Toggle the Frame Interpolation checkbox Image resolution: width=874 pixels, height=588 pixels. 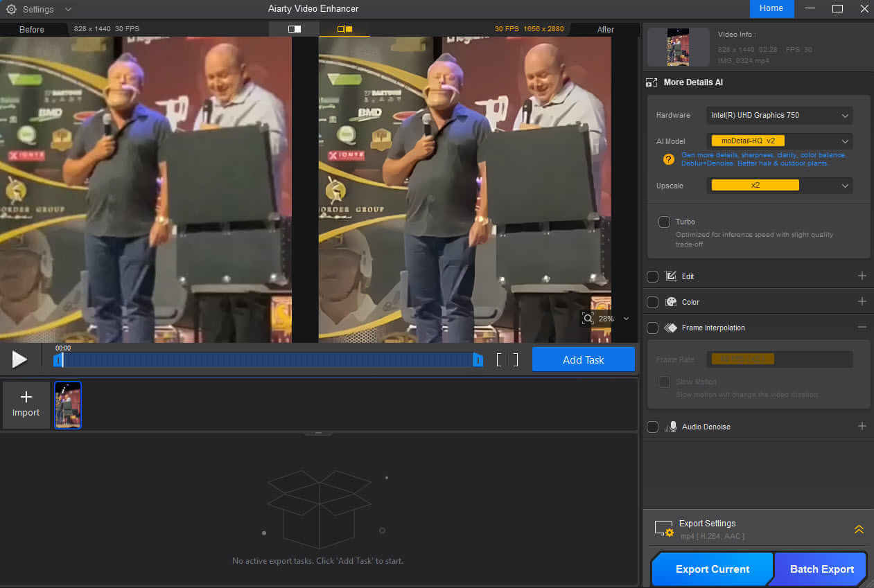coord(652,328)
